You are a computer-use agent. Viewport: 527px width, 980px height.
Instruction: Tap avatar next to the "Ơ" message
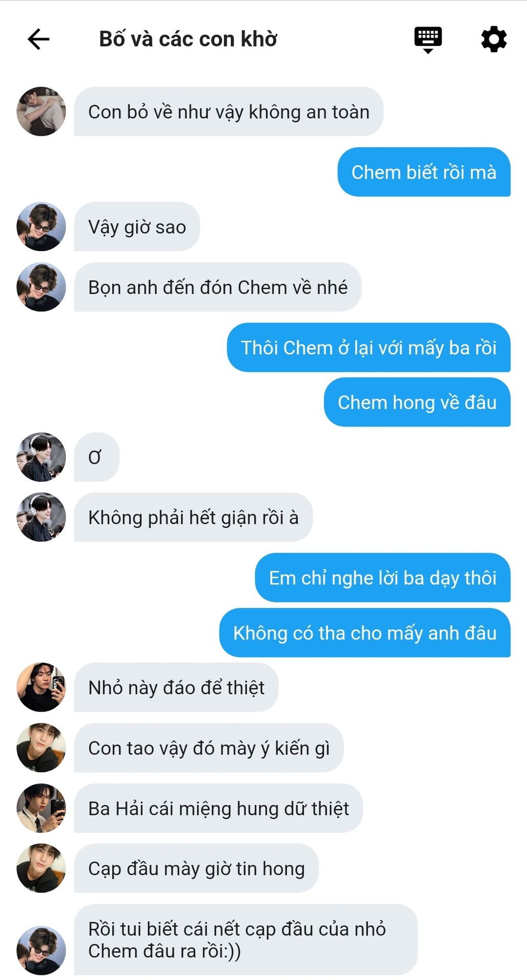[41, 457]
